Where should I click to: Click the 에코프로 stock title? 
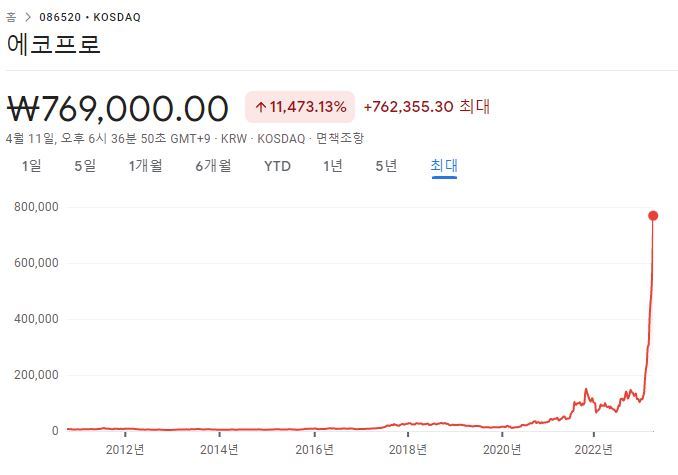tap(54, 44)
